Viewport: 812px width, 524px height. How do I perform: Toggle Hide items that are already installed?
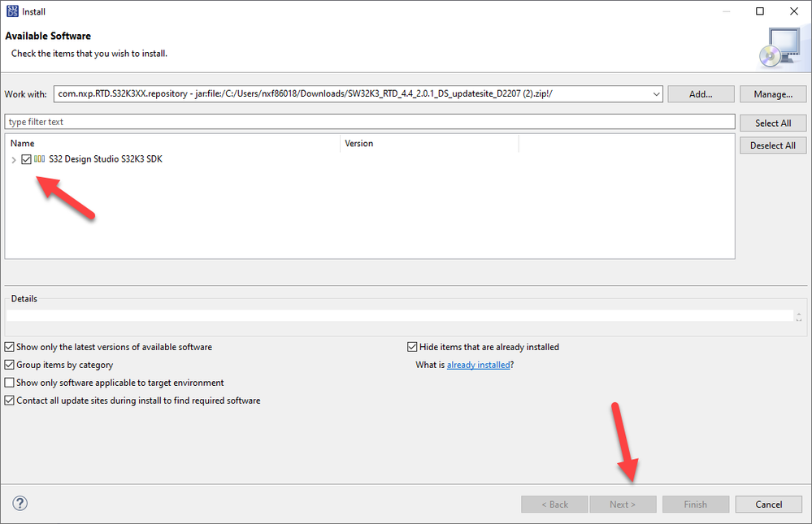coord(412,347)
